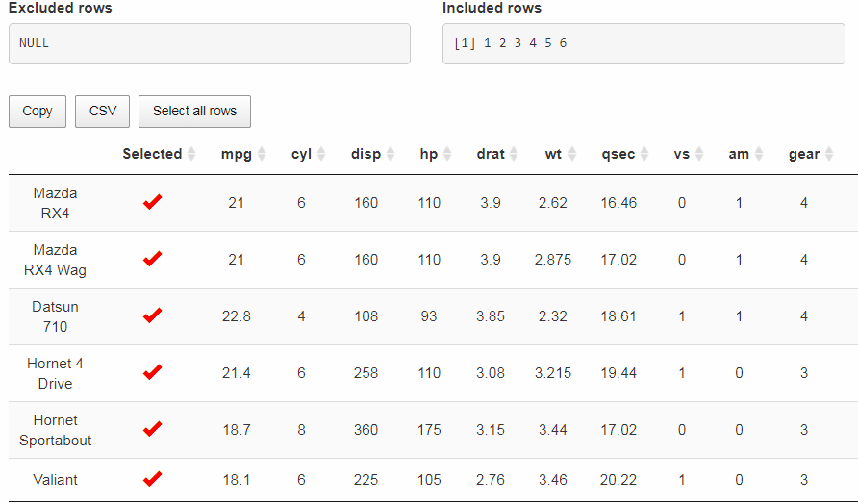This screenshot has width=858, height=504.
Task: Uncheck Hornet Sportabout selected mark
Action: click(152, 429)
